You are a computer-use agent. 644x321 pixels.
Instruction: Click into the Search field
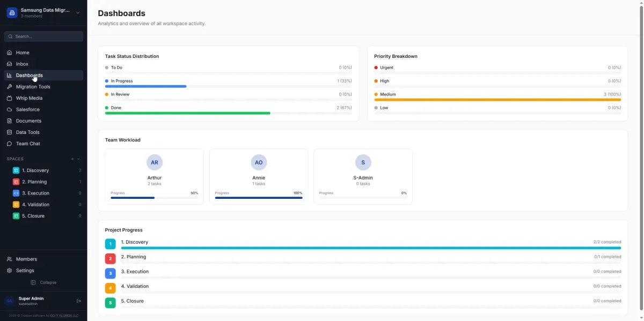pos(46,36)
